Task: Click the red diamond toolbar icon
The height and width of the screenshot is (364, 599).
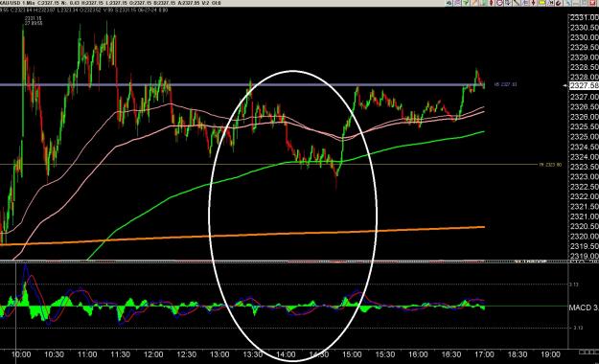Action: (492, 3)
